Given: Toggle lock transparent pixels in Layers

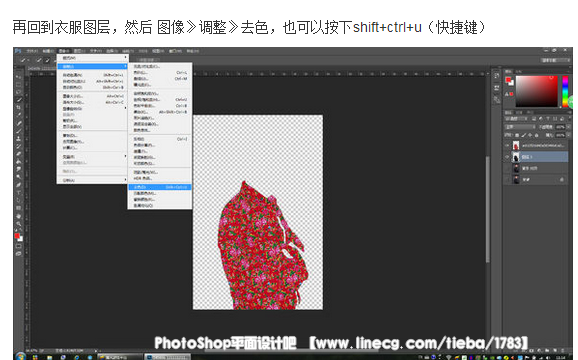Looking at the screenshot, I should tap(516, 135).
